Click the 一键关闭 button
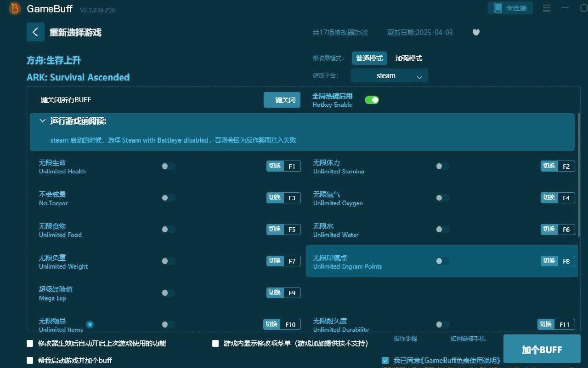 point(282,100)
